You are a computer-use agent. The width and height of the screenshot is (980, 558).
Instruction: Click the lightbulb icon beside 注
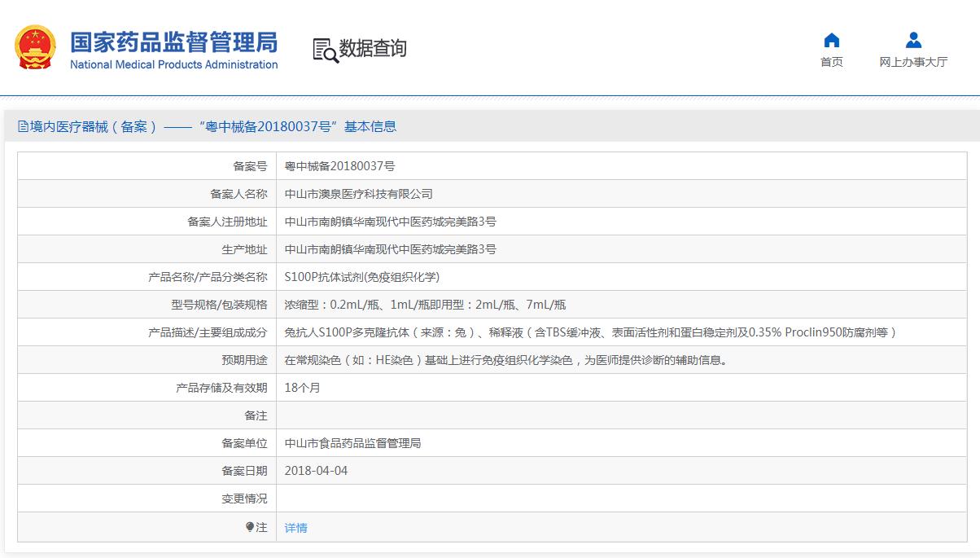tap(250, 527)
